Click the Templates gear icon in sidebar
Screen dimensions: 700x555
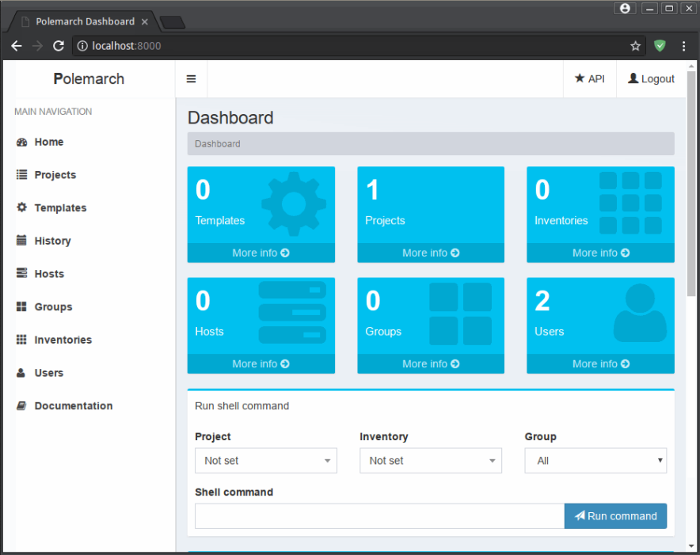tap(22, 208)
